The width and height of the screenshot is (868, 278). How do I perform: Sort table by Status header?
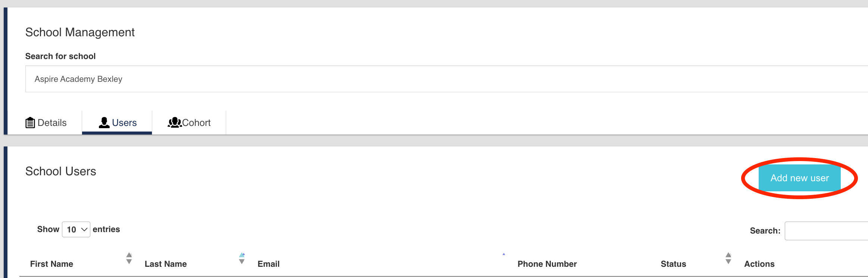point(673,264)
